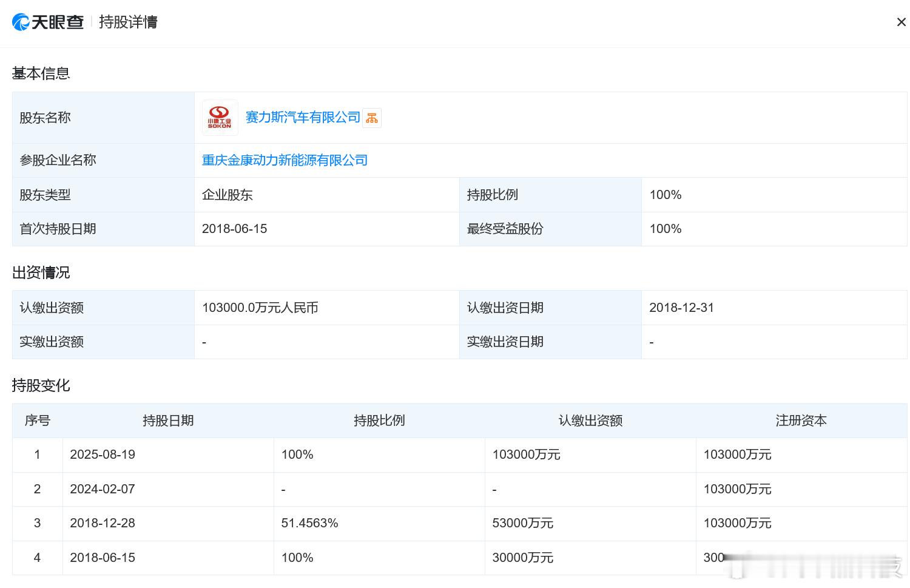Select date 2018-12-28 in row 3
The image size is (910, 588).
pyautogui.click(x=103, y=523)
